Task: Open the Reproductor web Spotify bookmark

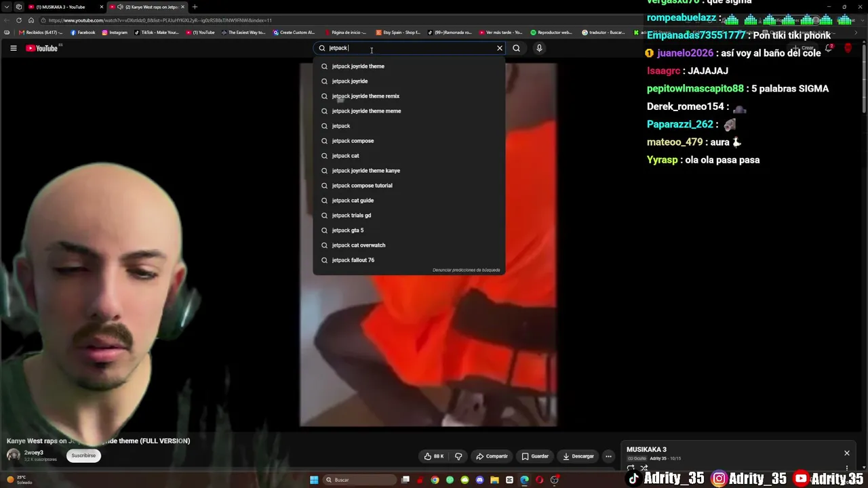Action: point(552,33)
